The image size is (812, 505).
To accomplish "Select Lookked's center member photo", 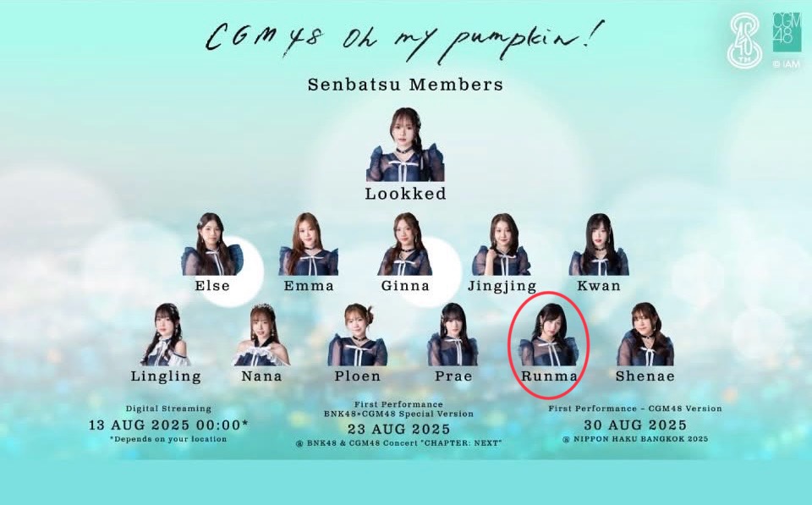I will [x=405, y=145].
